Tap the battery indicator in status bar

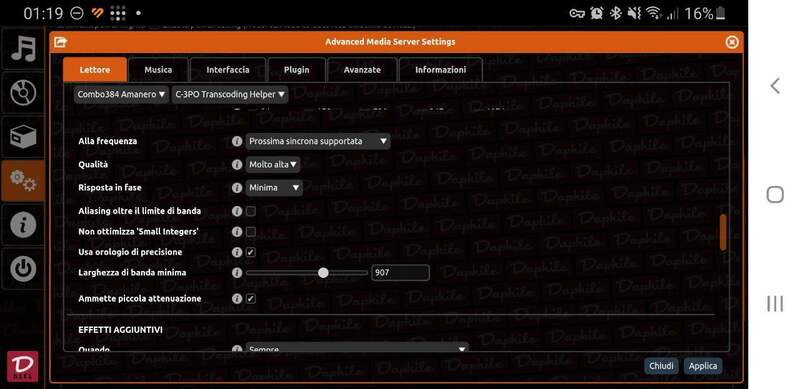point(719,13)
